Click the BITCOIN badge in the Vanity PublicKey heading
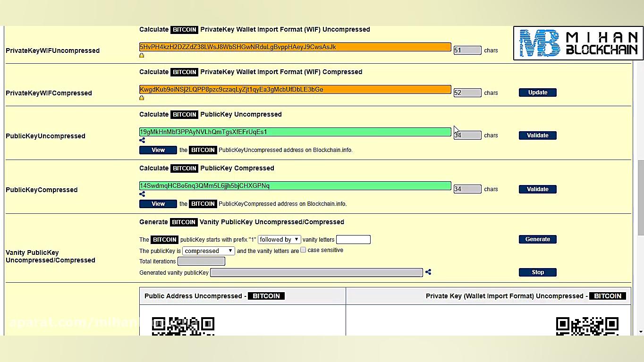Image resolution: width=644 pixels, height=362 pixels. [184, 222]
